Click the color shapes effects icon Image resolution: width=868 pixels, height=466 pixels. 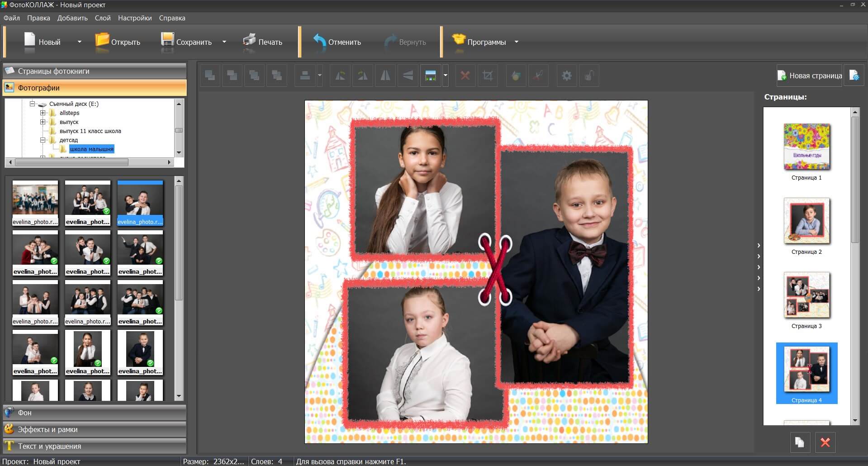[x=516, y=76]
